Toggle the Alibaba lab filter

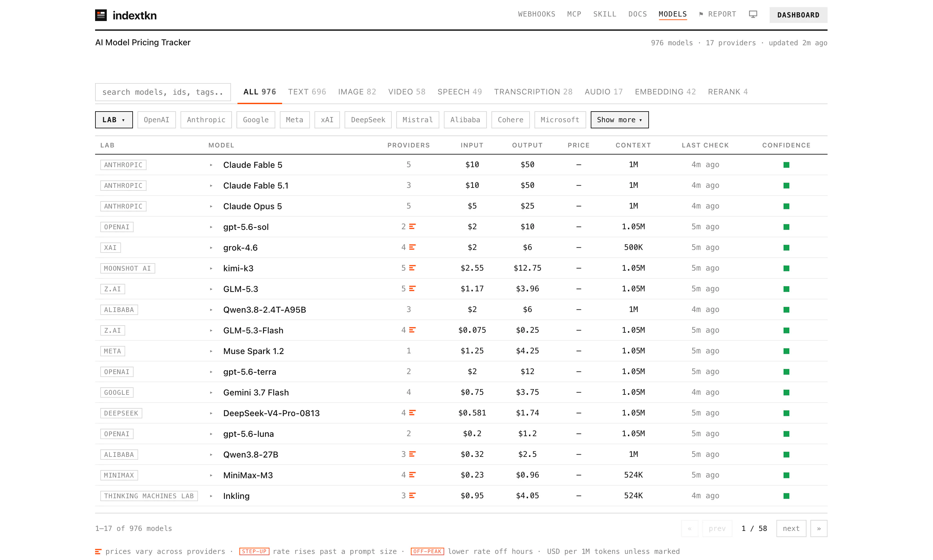465,120
